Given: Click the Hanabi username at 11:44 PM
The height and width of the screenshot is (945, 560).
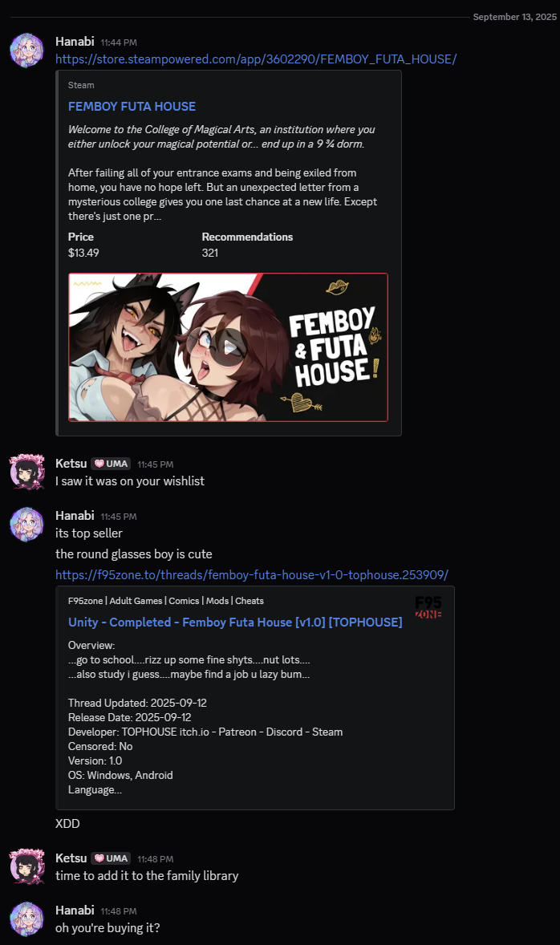Looking at the screenshot, I should click(75, 42).
